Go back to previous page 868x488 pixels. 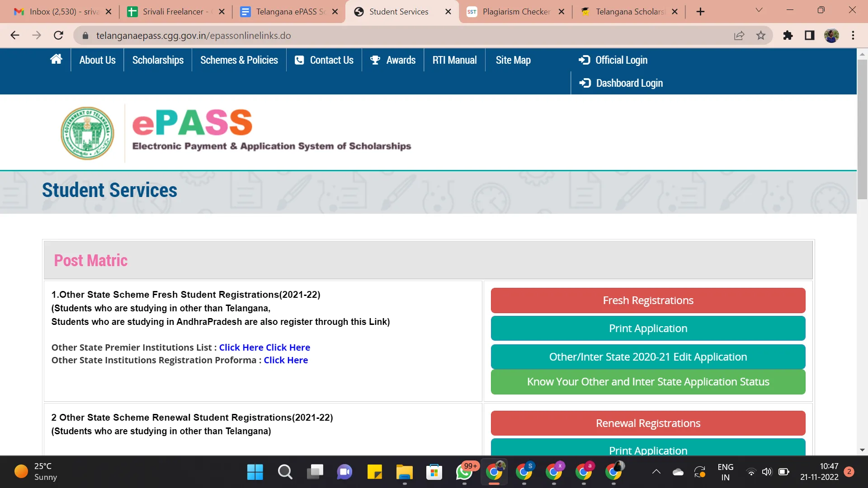15,35
